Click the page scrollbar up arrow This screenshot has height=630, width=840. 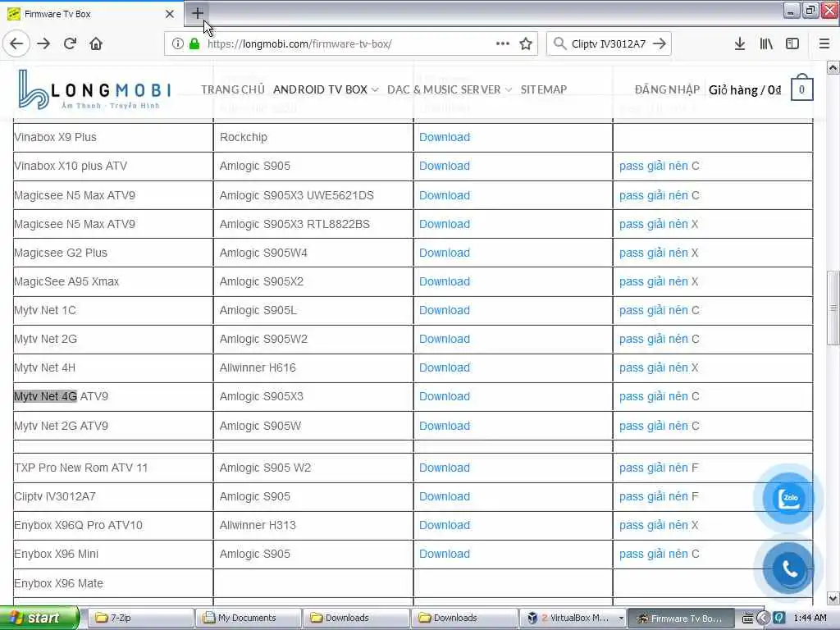tap(833, 67)
